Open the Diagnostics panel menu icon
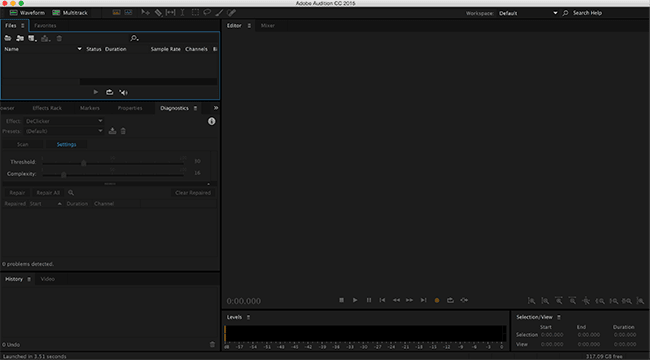 [195, 108]
